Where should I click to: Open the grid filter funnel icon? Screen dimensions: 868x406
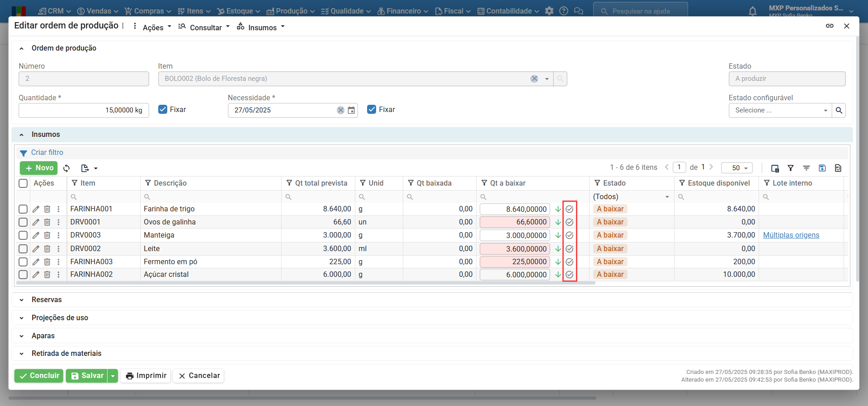point(791,168)
